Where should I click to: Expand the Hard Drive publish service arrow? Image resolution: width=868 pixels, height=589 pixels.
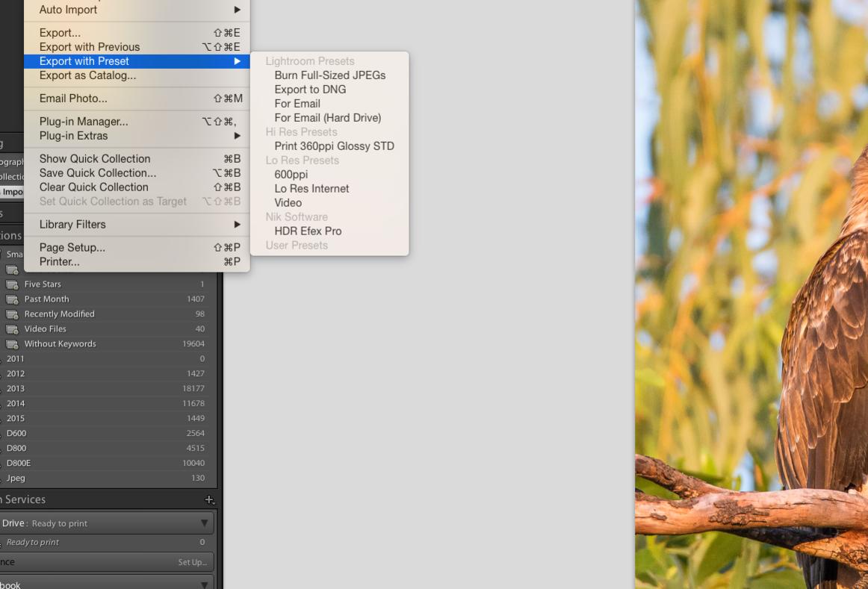coord(204,523)
